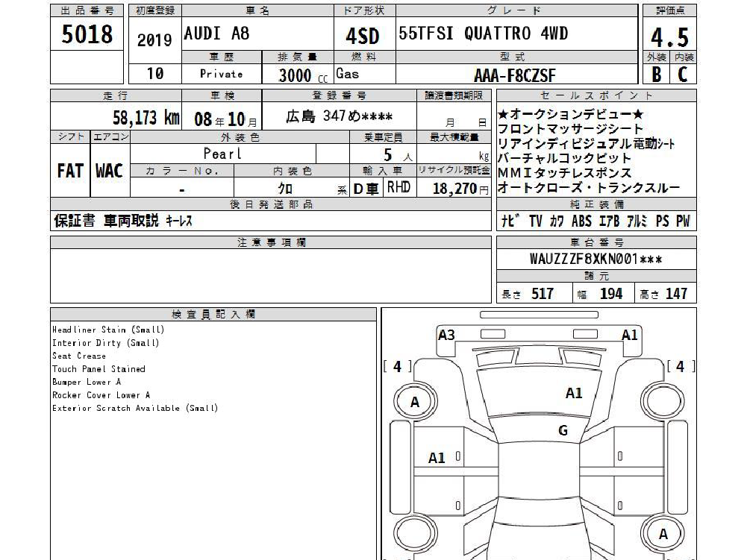
Task: Select the ABS equipment entry
Action: (x=581, y=221)
